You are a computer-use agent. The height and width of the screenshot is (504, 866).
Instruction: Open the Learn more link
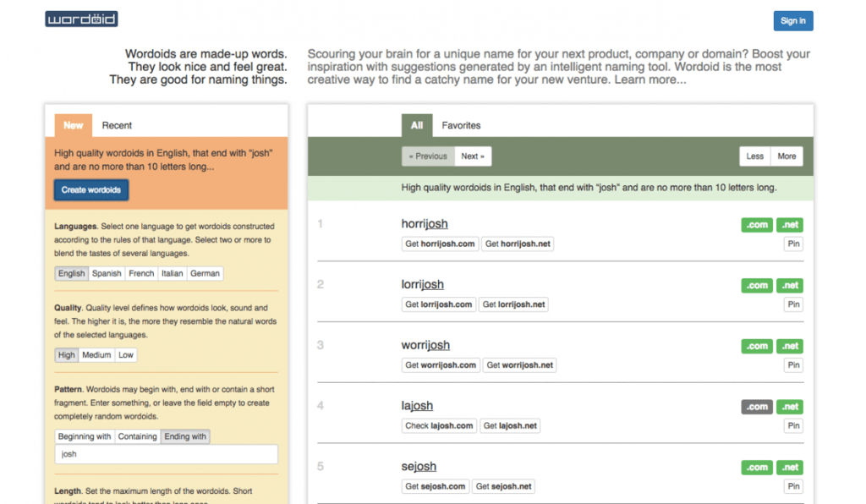coord(650,79)
